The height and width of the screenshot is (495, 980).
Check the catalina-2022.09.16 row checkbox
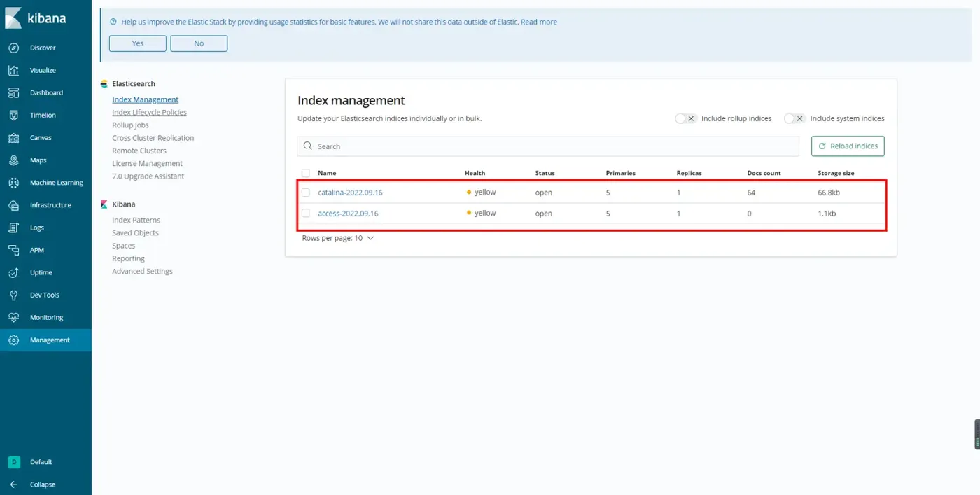click(x=306, y=193)
